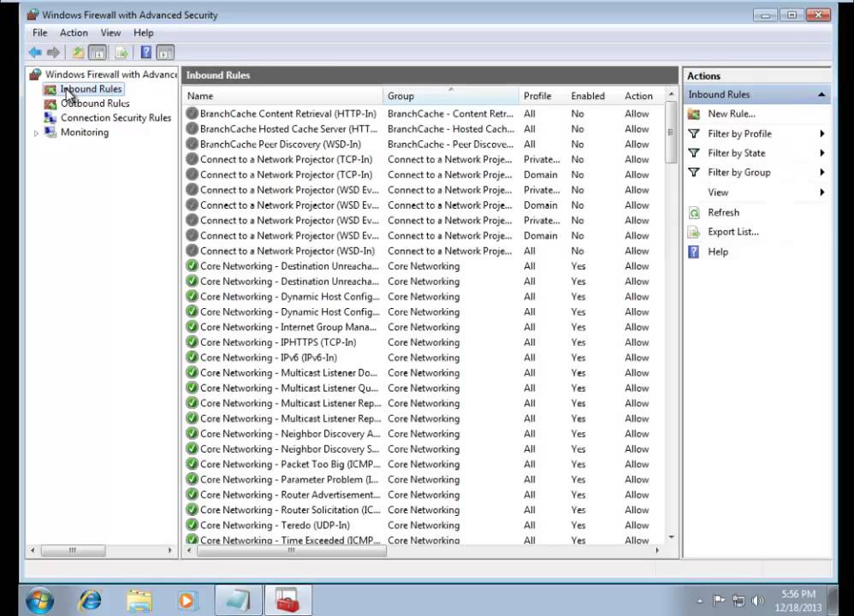Select Inbound Rules in the tree
The image size is (854, 616).
[91, 89]
